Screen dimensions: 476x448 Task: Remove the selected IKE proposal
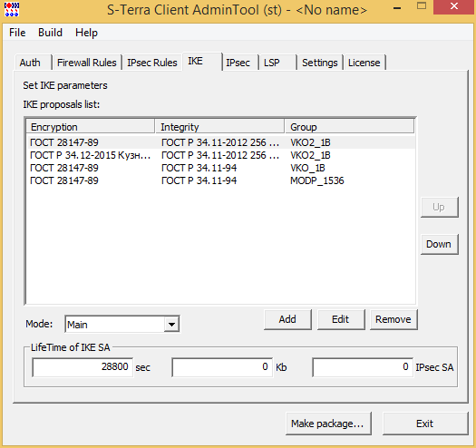point(393,319)
